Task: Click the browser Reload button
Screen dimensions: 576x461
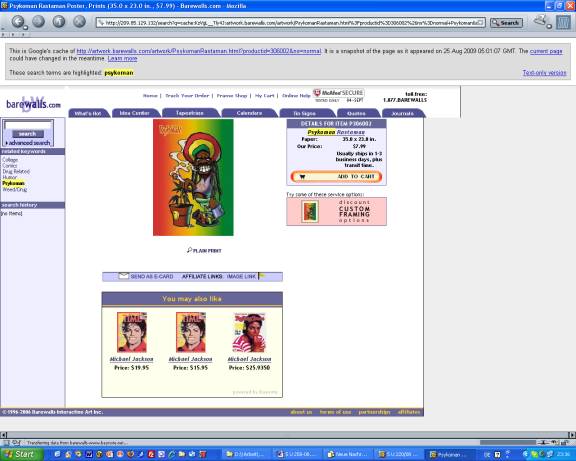Action: [59, 22]
